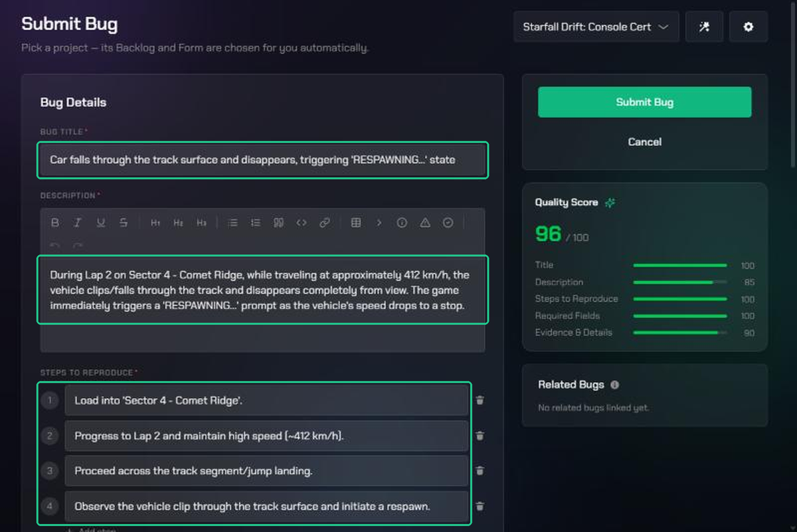The height and width of the screenshot is (532, 797).
Task: Insert a warning callout with triangle icon
Action: 425,223
